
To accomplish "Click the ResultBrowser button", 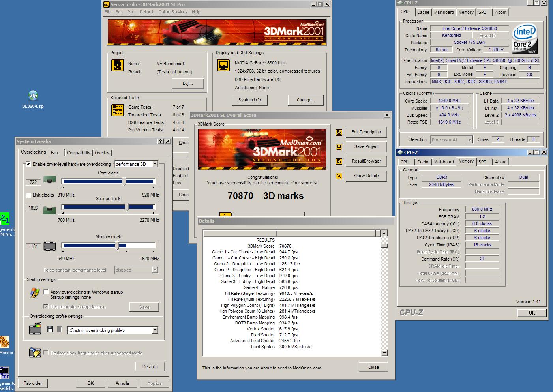I will pyautogui.click(x=366, y=161).
